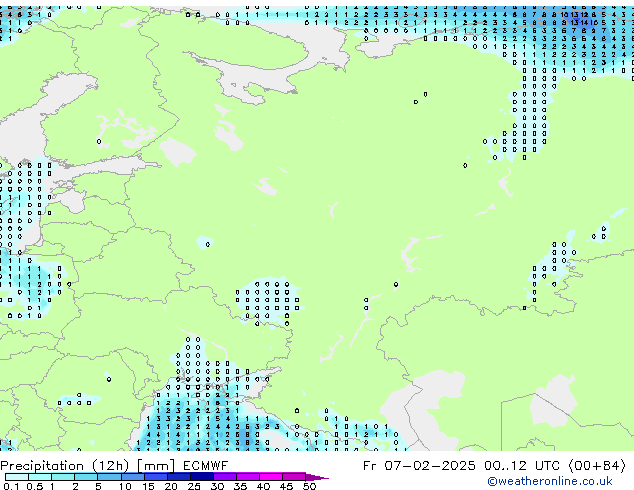This screenshot has width=634, height=490.
Task: Click the above-50 legend arrow tip
Action: point(317,477)
